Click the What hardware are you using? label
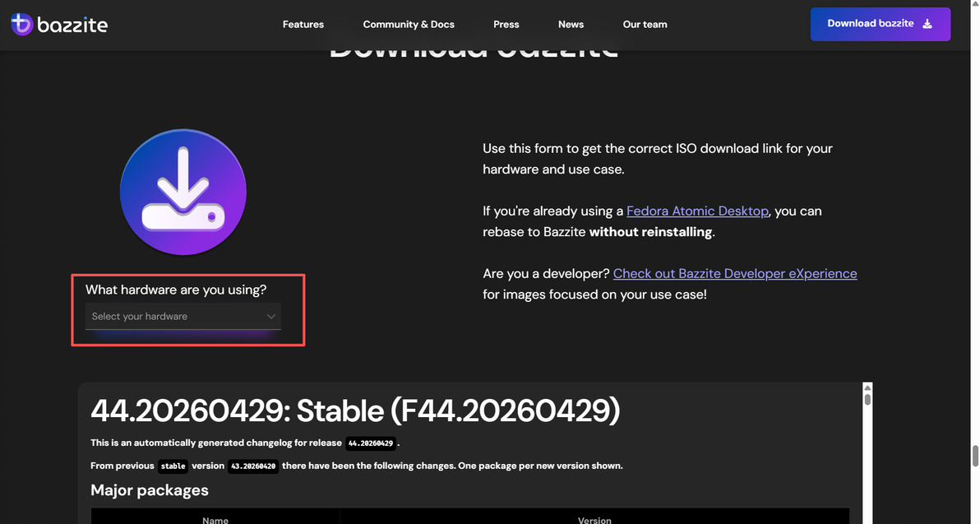980x524 pixels. click(176, 290)
